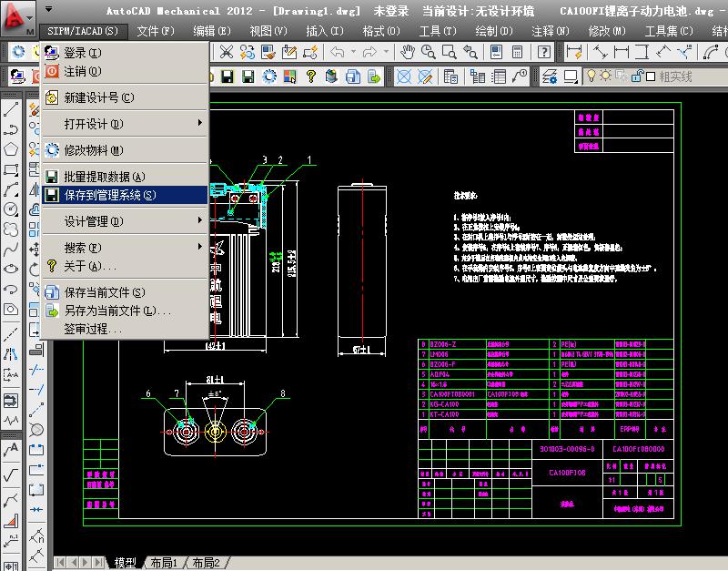Open the Redo history dropdown arrow
728x571 pixels.
[x=386, y=52]
